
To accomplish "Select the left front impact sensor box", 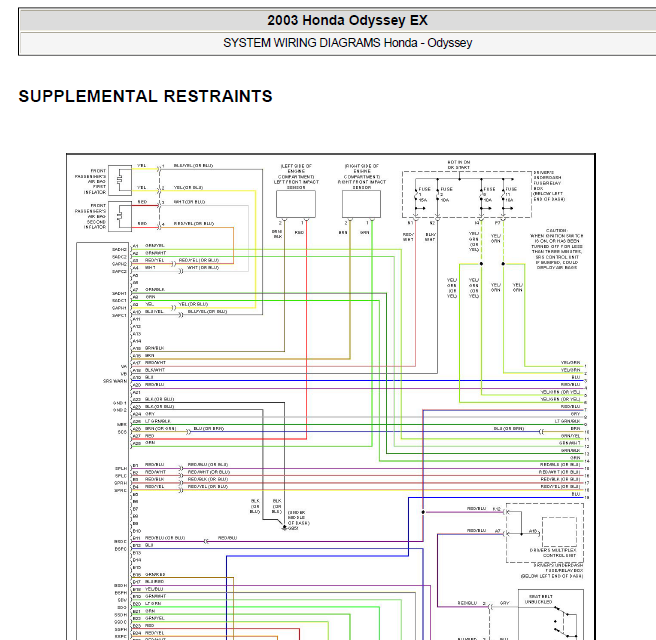I will 296,204.
